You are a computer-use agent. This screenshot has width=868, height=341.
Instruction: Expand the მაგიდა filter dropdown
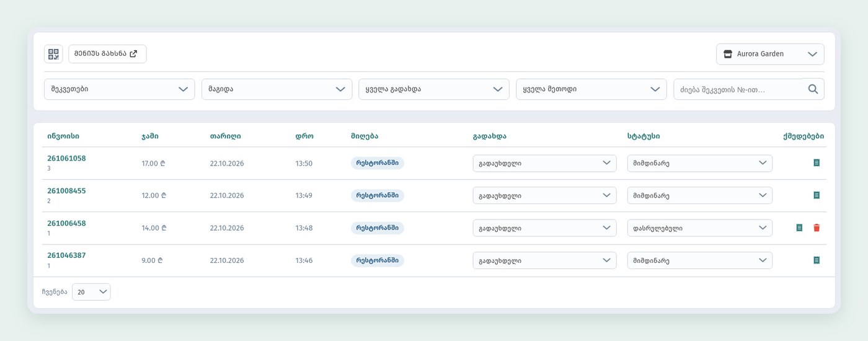tap(277, 89)
